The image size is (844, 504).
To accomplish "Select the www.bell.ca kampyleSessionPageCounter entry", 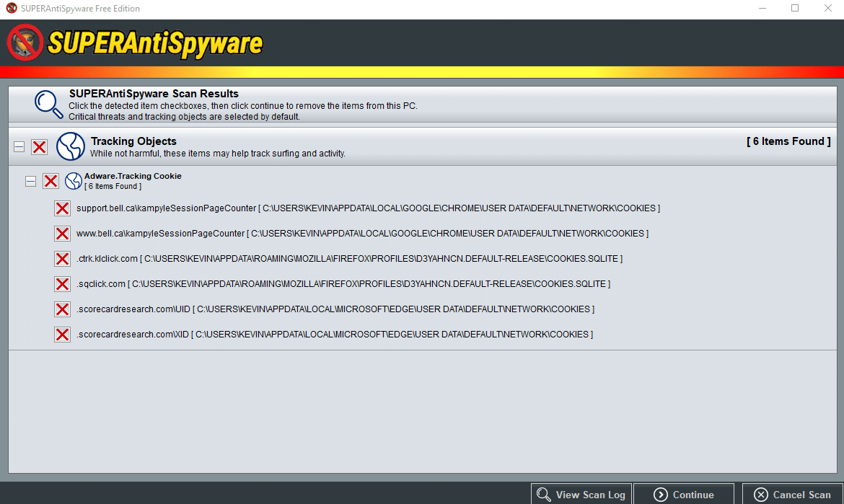I will [362, 234].
